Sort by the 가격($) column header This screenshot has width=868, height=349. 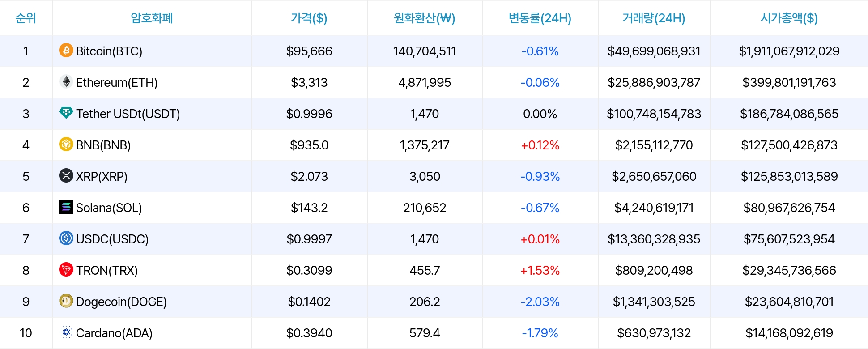[309, 18]
